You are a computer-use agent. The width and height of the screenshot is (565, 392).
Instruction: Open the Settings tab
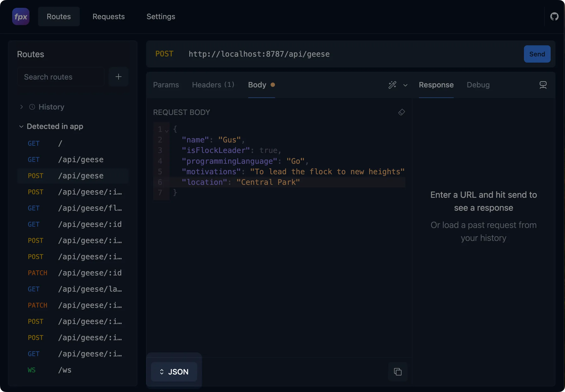click(161, 16)
